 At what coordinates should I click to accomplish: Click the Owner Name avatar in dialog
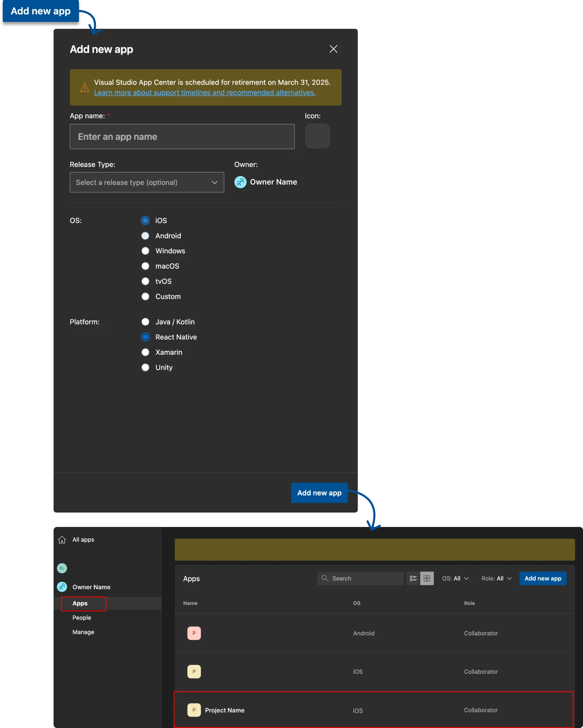(x=240, y=182)
